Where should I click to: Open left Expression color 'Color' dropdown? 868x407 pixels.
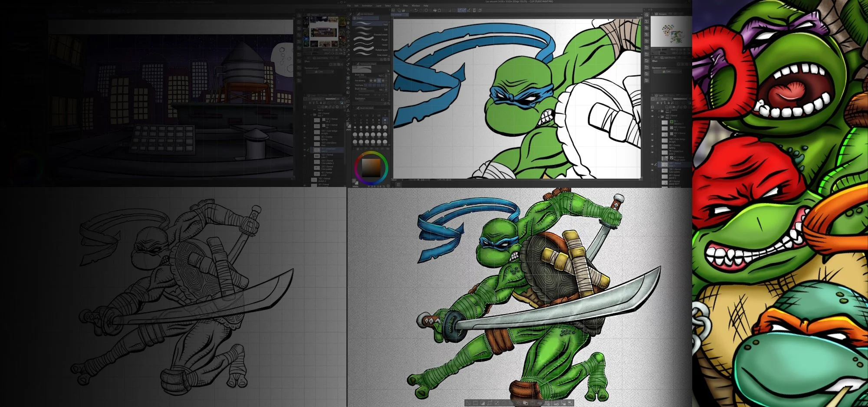click(x=320, y=72)
